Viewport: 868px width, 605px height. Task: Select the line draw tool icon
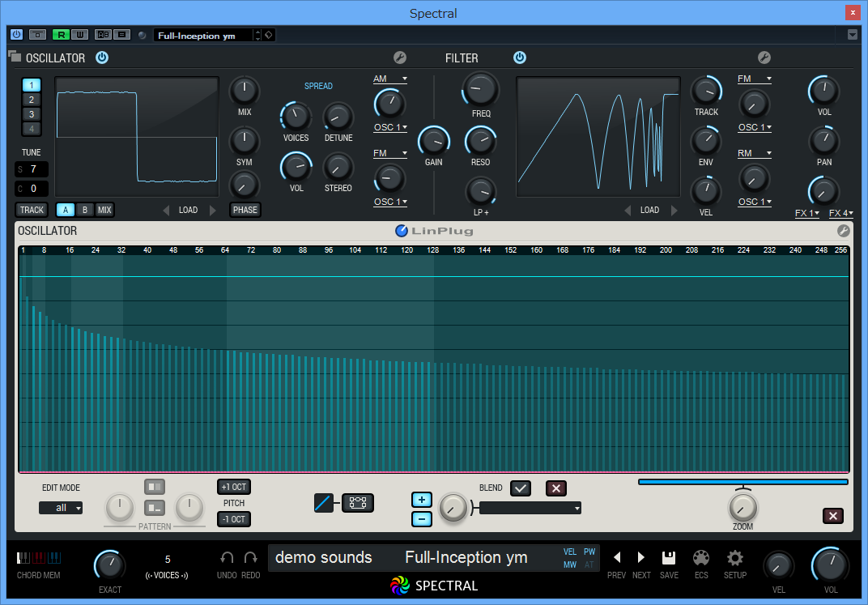[323, 503]
